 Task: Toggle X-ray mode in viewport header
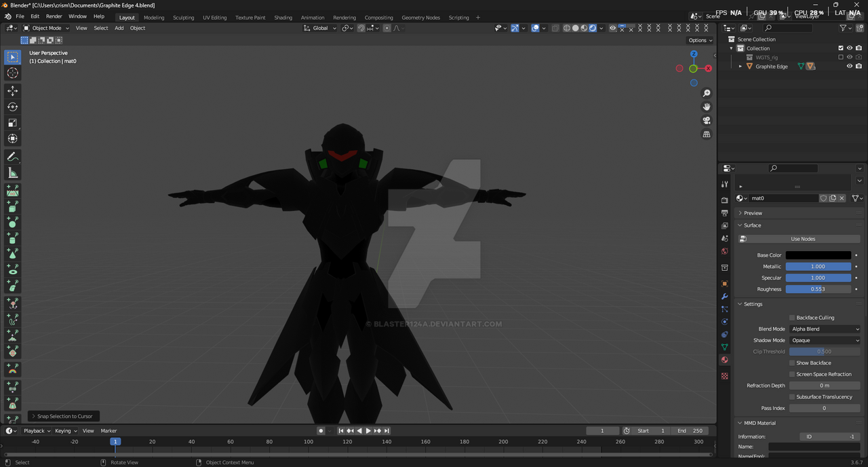tap(555, 28)
